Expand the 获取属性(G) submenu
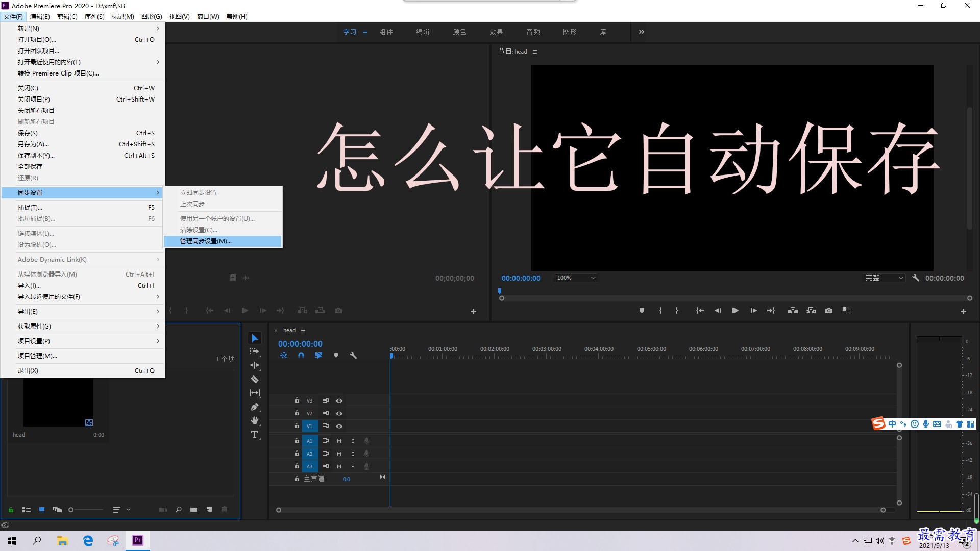This screenshot has width=980, height=551. click(83, 326)
